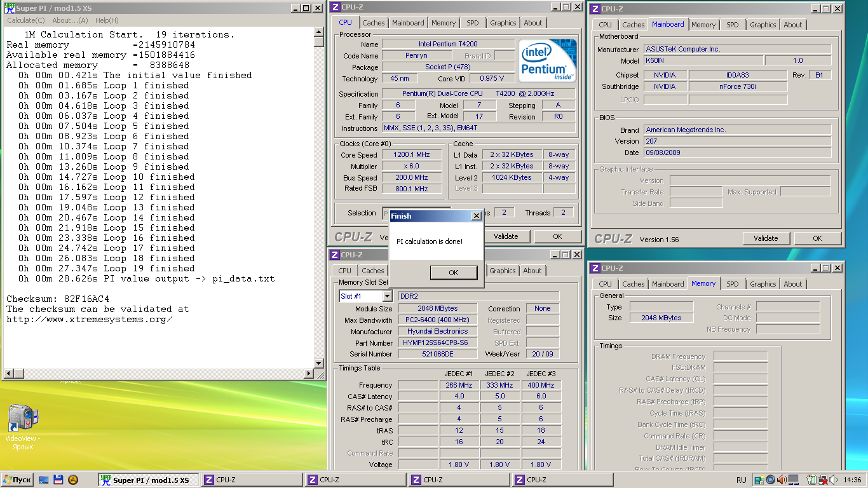Select About tab in Mainboard CPU-Z window
Screen dimensions: 868x488
tap(793, 25)
